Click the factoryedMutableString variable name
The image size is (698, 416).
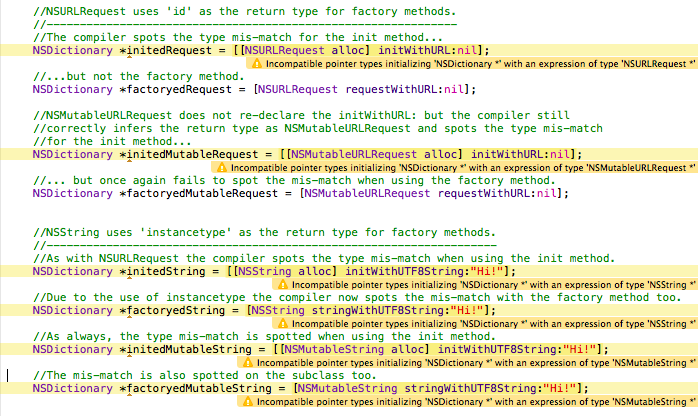tap(200, 388)
